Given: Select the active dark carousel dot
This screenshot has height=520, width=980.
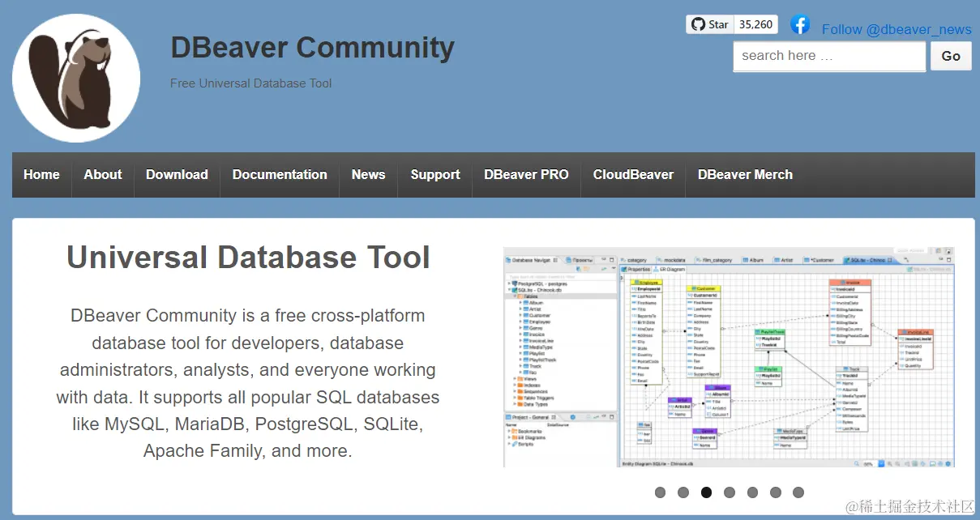Looking at the screenshot, I should (706, 492).
